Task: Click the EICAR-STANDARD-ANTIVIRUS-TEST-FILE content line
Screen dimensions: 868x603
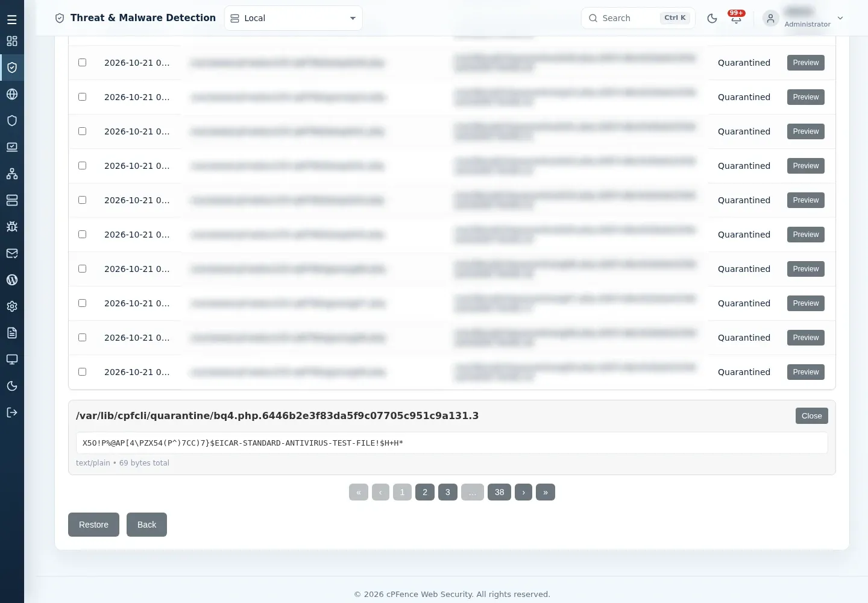Action: 452,443
